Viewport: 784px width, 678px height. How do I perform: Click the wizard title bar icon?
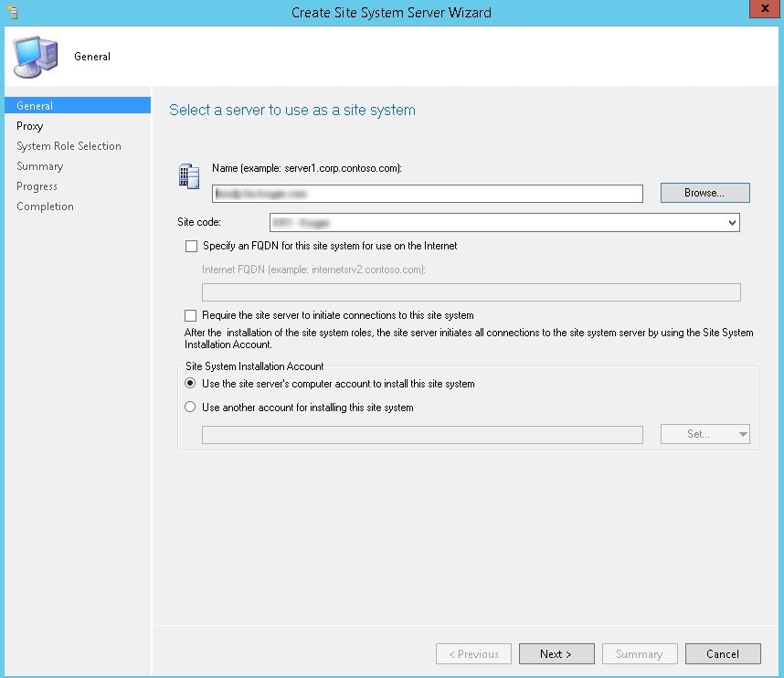tap(13, 12)
